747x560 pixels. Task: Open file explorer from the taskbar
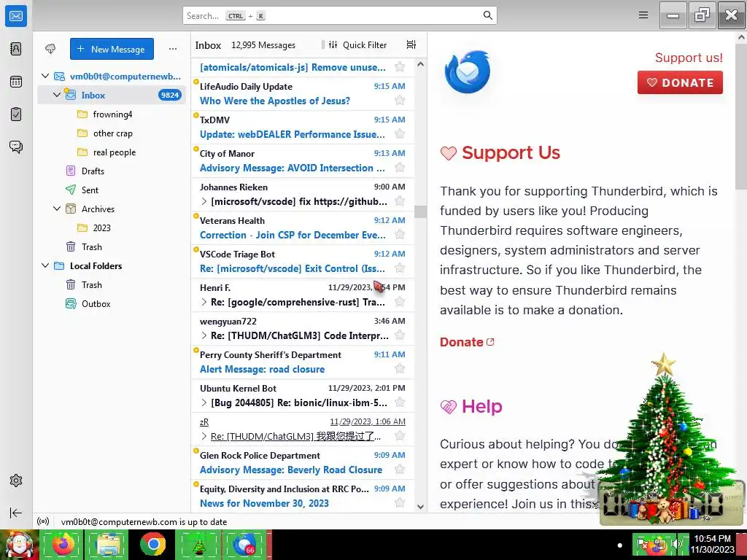(x=108, y=545)
